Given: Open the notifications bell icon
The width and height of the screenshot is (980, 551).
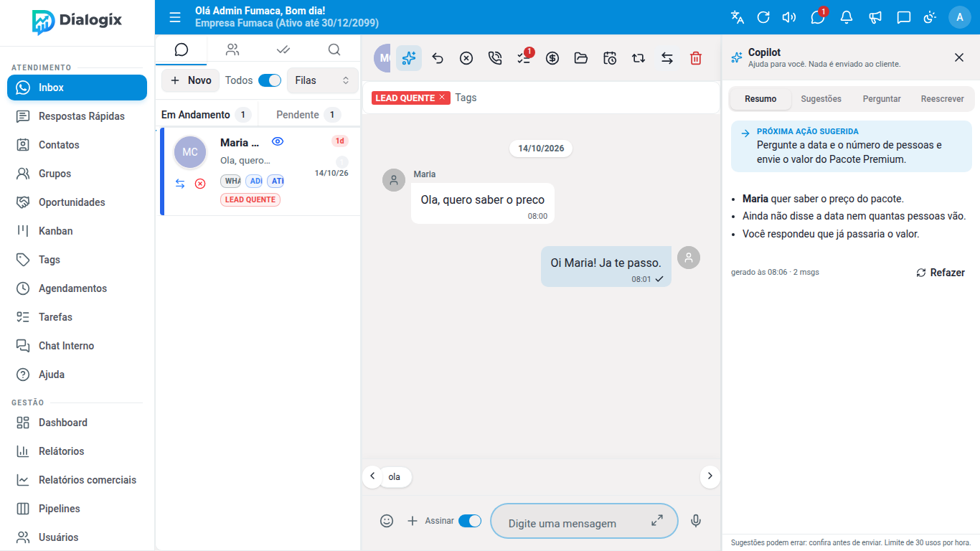Looking at the screenshot, I should [847, 17].
